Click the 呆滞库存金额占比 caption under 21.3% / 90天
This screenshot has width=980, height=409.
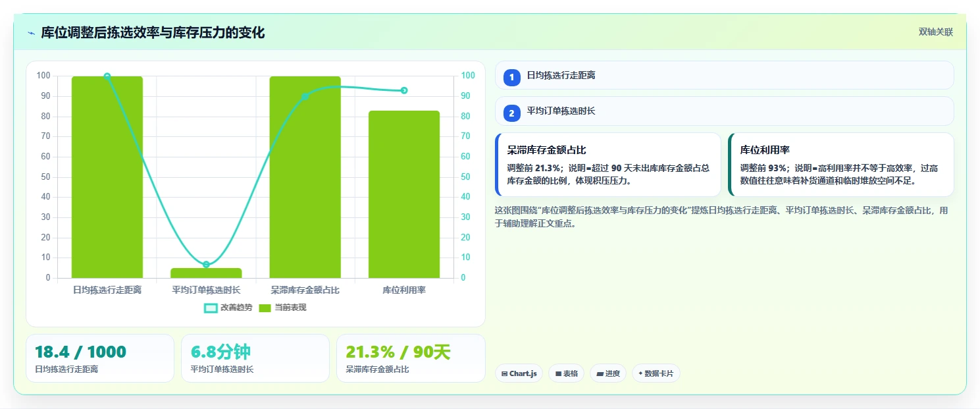(x=377, y=369)
